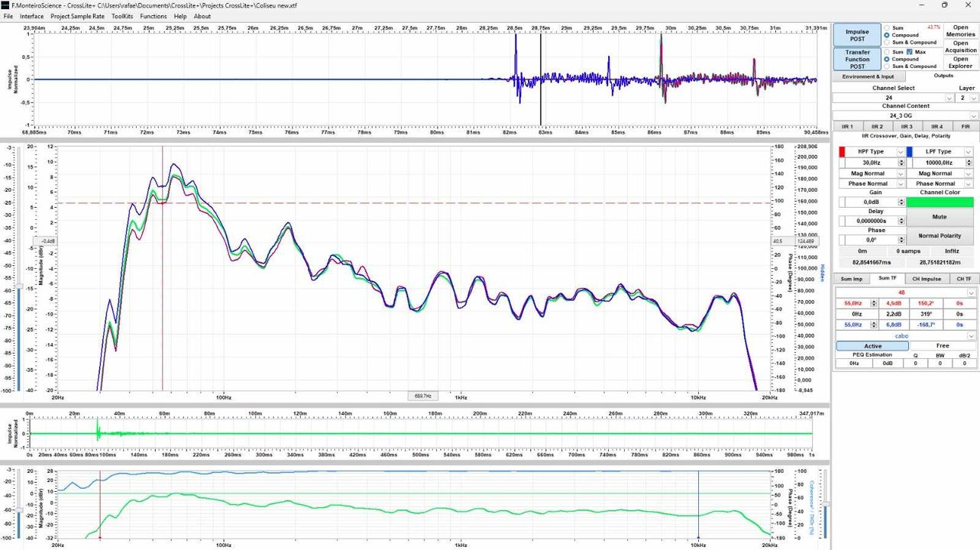Switch to the Sum TF tab
The image size is (980, 550).
[x=888, y=279]
